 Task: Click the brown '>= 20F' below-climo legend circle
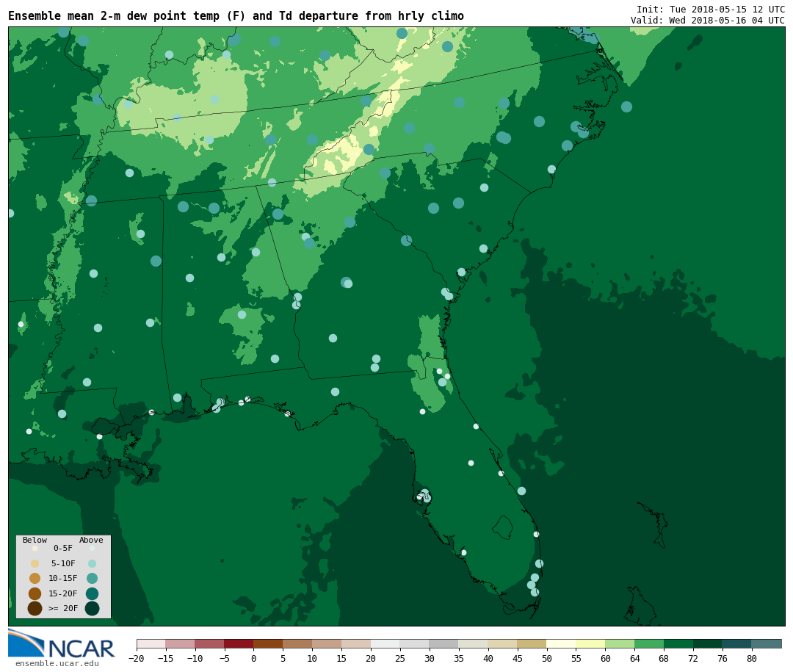(x=35, y=608)
